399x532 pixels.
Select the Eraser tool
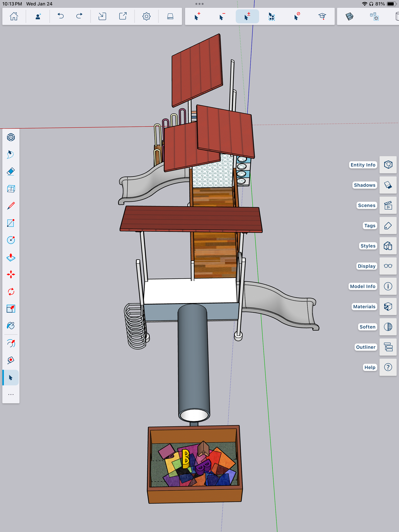(x=11, y=171)
